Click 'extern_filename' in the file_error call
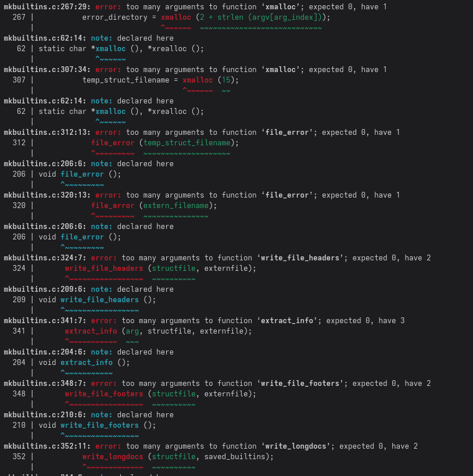 coord(176,206)
